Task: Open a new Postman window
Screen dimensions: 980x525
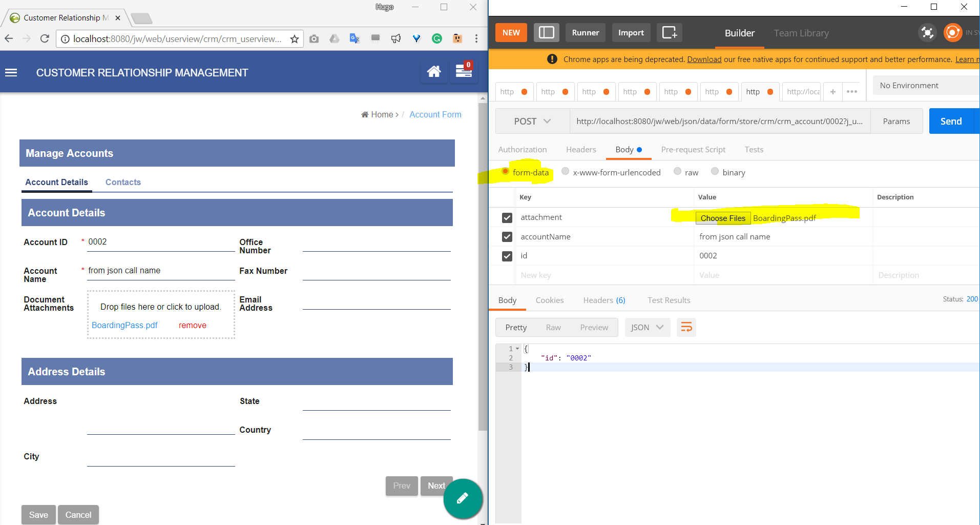Action: pos(670,32)
